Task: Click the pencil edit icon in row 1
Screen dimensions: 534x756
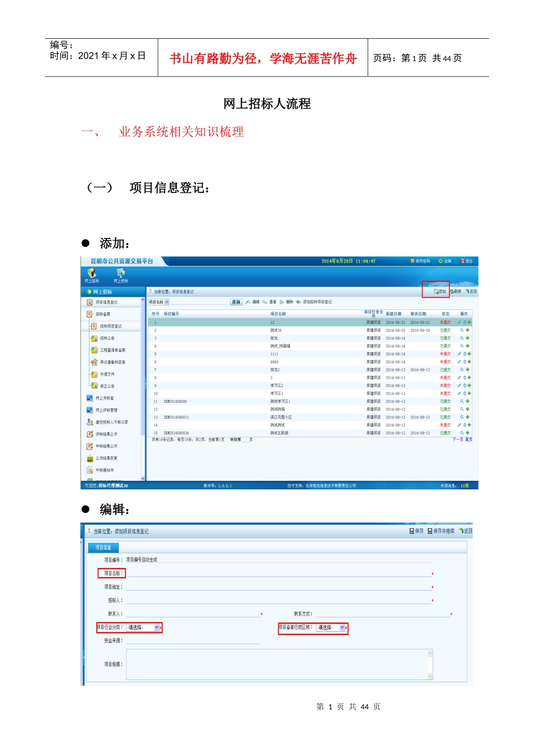Action: pos(459,322)
